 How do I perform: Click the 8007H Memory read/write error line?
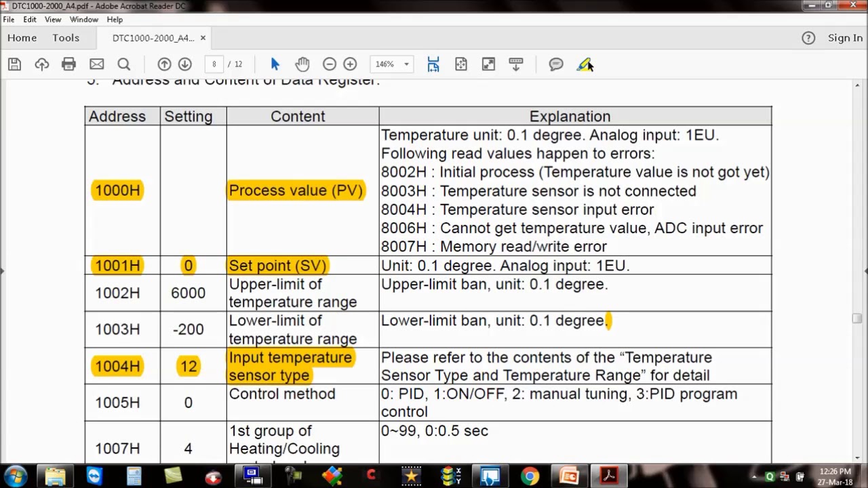(494, 247)
